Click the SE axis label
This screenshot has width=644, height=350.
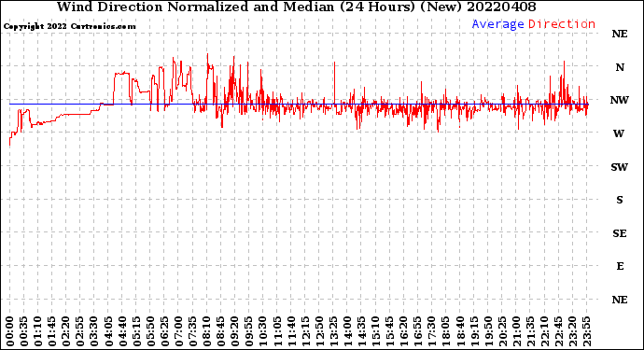[620, 233]
